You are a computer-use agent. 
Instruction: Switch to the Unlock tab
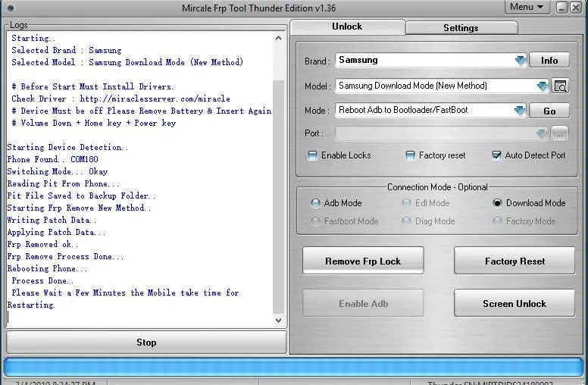(347, 27)
